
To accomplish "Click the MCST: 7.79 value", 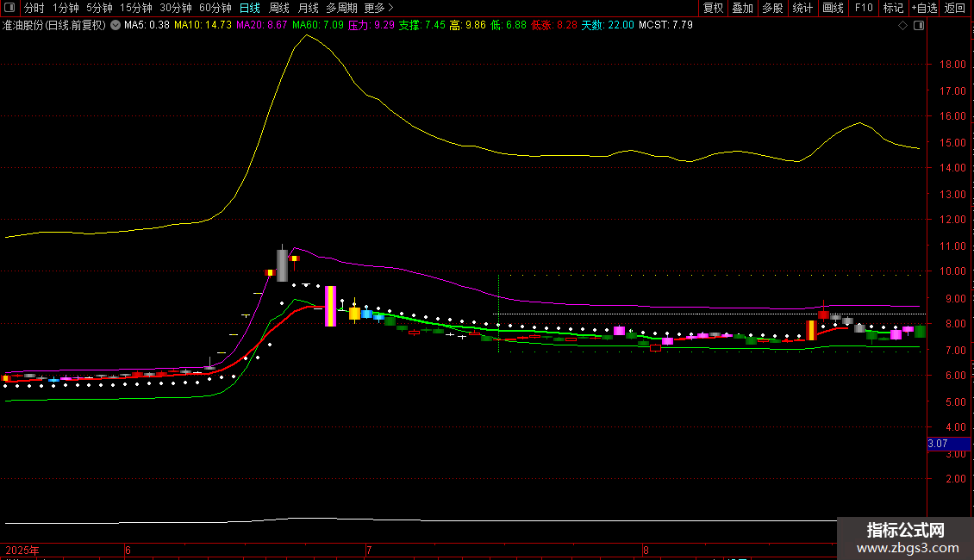I will (x=665, y=25).
